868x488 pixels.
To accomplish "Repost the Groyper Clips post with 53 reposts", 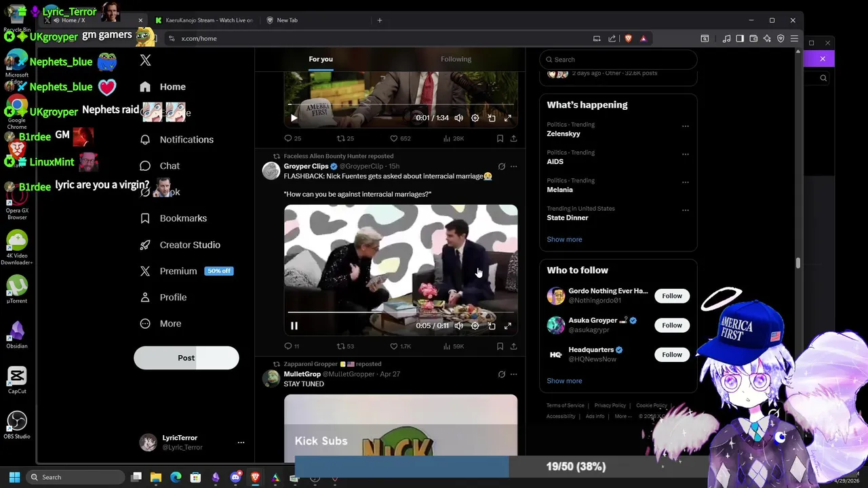I will 346,346.
